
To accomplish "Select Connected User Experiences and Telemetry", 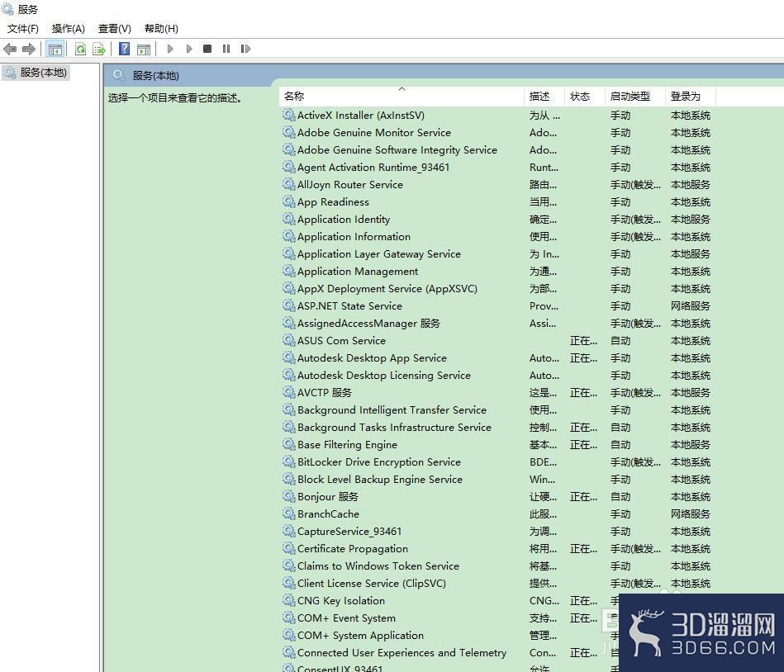I will 402,652.
